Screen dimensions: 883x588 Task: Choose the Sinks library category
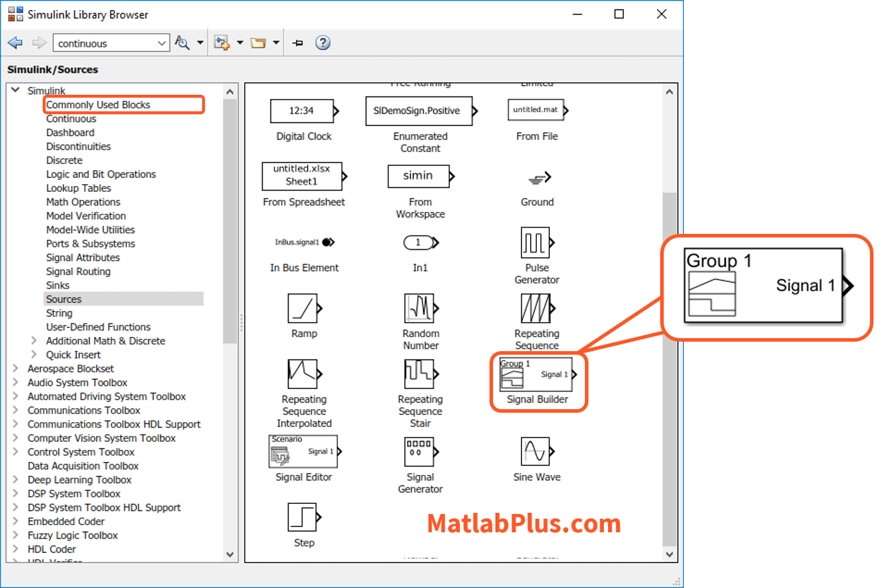click(x=57, y=285)
